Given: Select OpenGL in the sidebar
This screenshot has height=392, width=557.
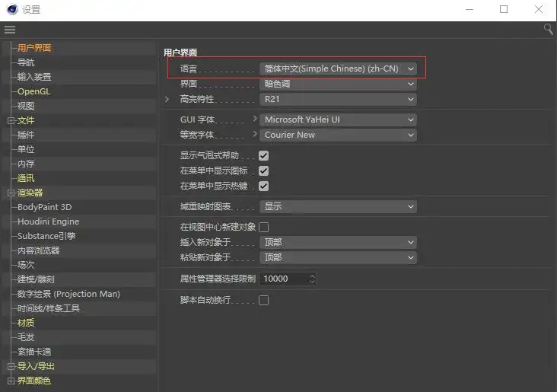Looking at the screenshot, I should (x=33, y=91).
